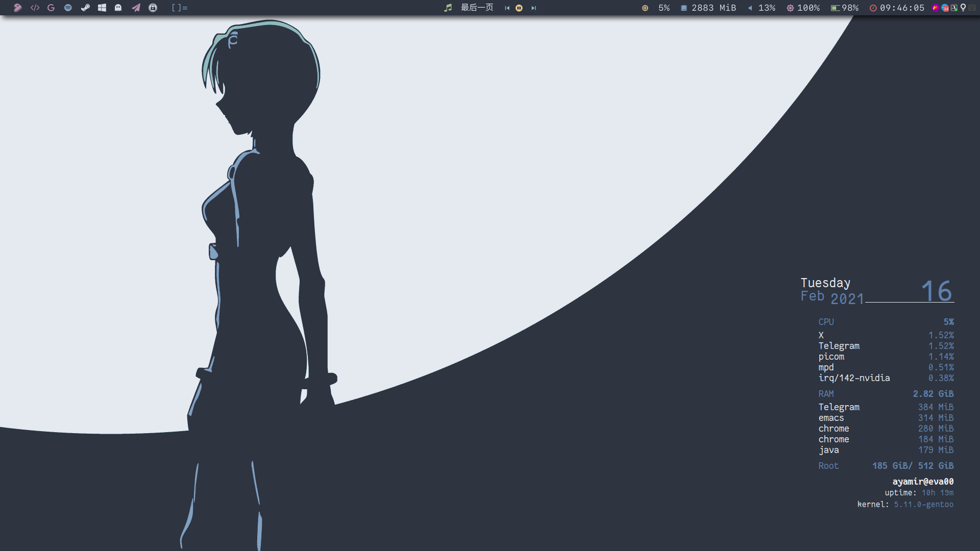Screen dimensions: 980x551
Task: Switch to the code brackets workspace
Action: coord(35,8)
